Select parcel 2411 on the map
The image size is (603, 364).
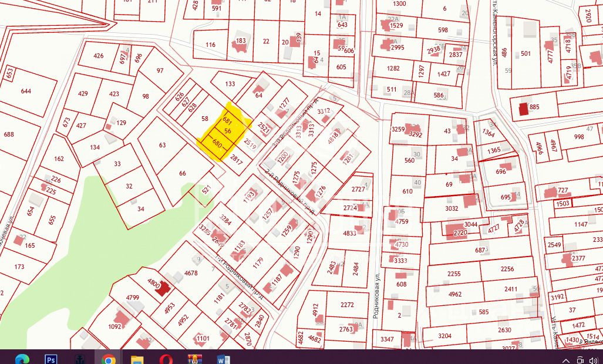511,289
